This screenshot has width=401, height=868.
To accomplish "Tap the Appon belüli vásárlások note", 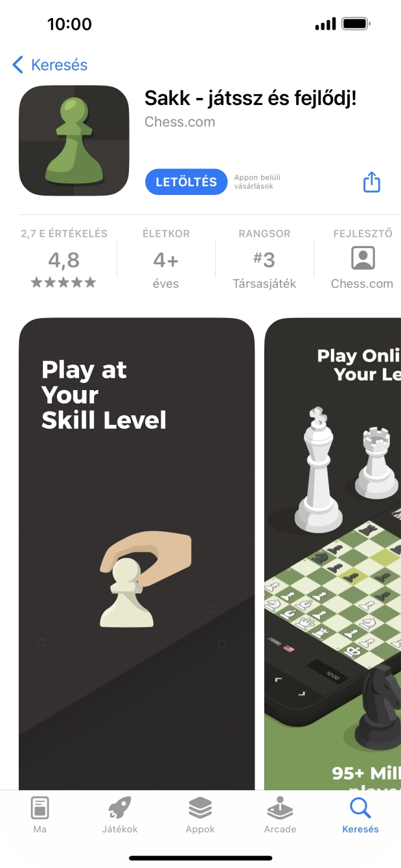I will [x=258, y=182].
